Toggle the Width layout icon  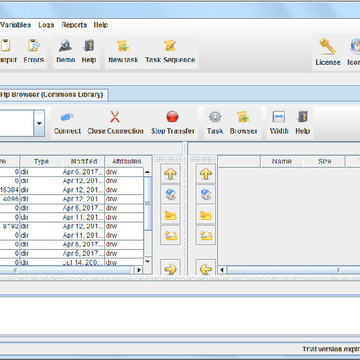pos(279,123)
